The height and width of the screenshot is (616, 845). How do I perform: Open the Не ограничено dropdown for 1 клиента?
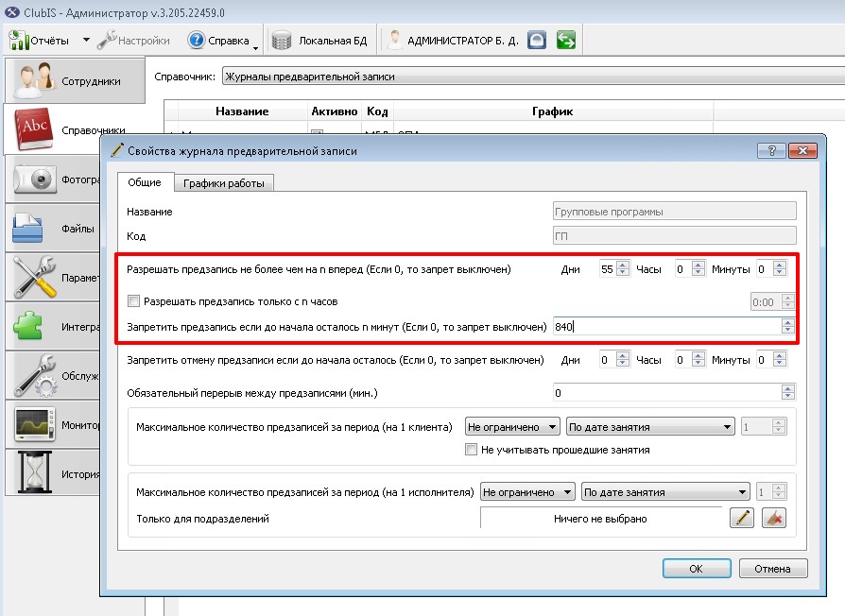click(x=512, y=427)
